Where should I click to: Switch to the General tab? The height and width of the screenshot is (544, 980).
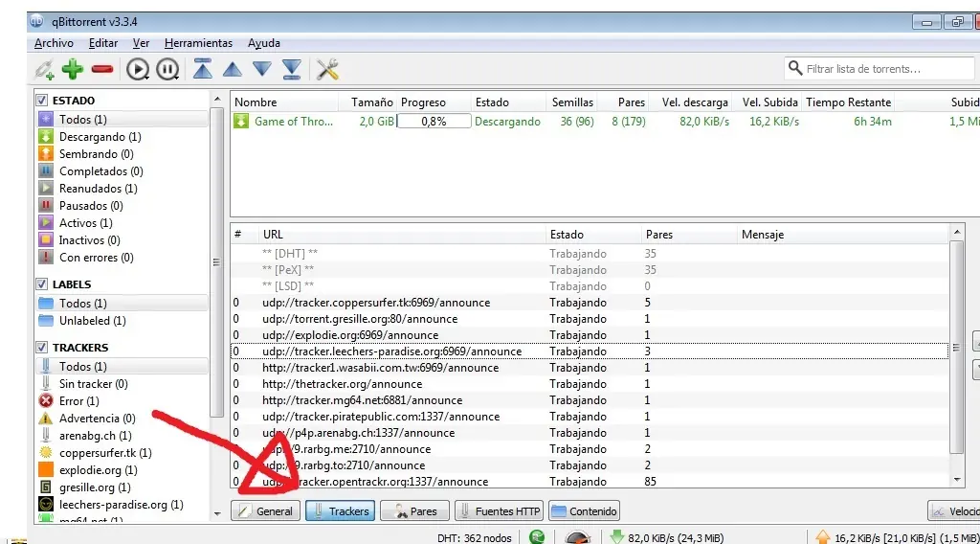266,510
